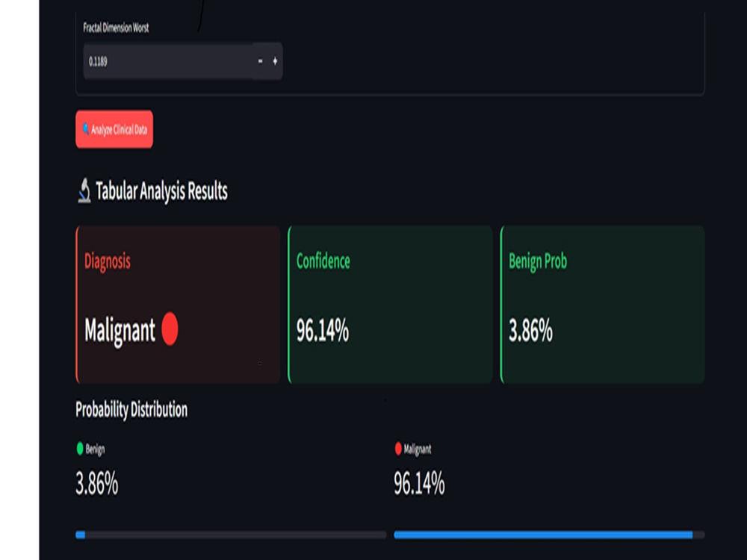
Task: Select the 3.86% value in Benign Prob card
Action: [x=530, y=330]
